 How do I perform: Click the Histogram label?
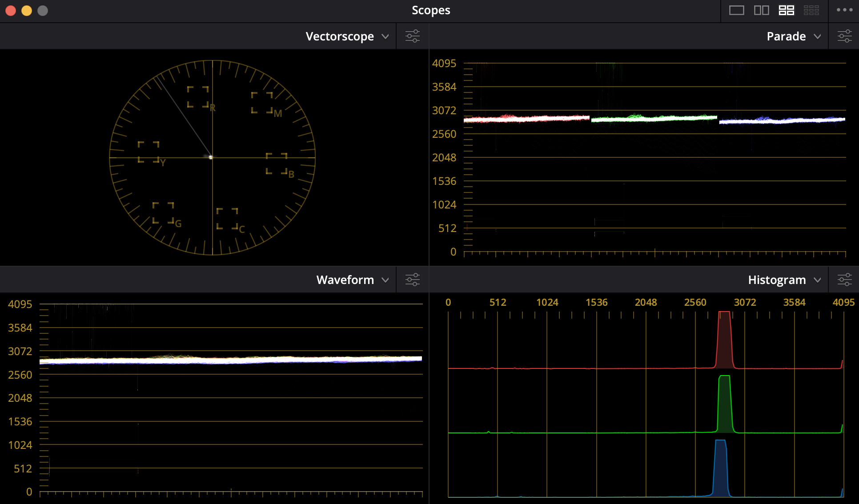tap(777, 280)
